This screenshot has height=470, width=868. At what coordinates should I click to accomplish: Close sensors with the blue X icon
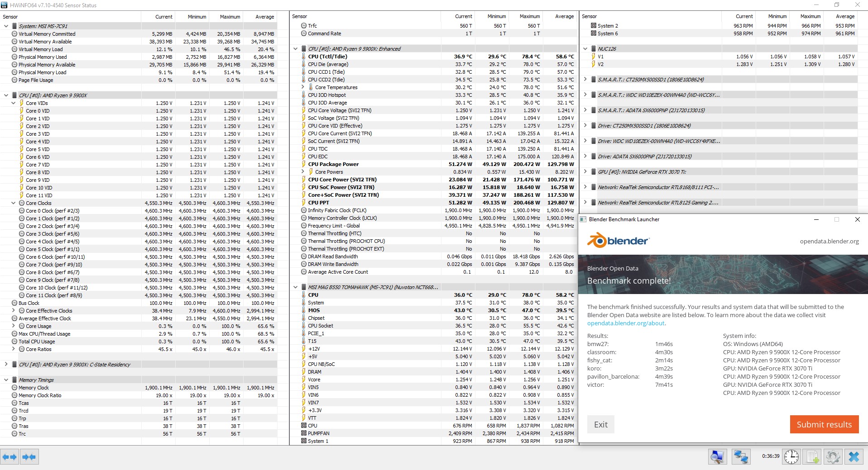(x=854, y=457)
